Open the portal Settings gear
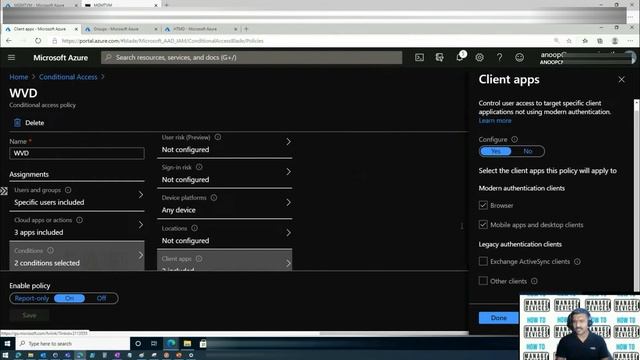Screen dimensions: 640x360 point(480,58)
